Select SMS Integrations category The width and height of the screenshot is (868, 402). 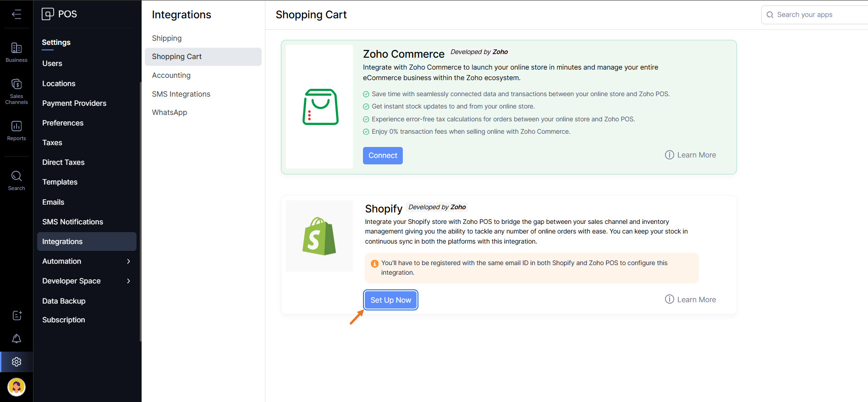click(x=181, y=94)
